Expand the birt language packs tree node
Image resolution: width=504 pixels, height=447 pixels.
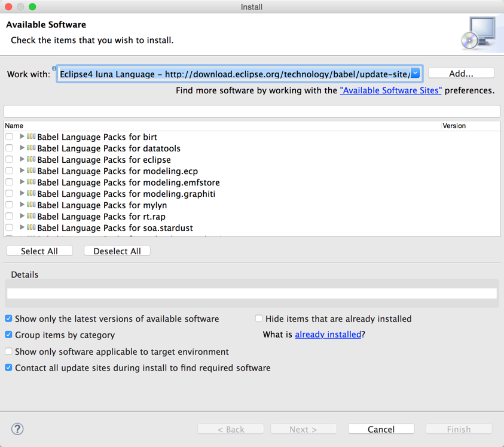tap(22, 136)
